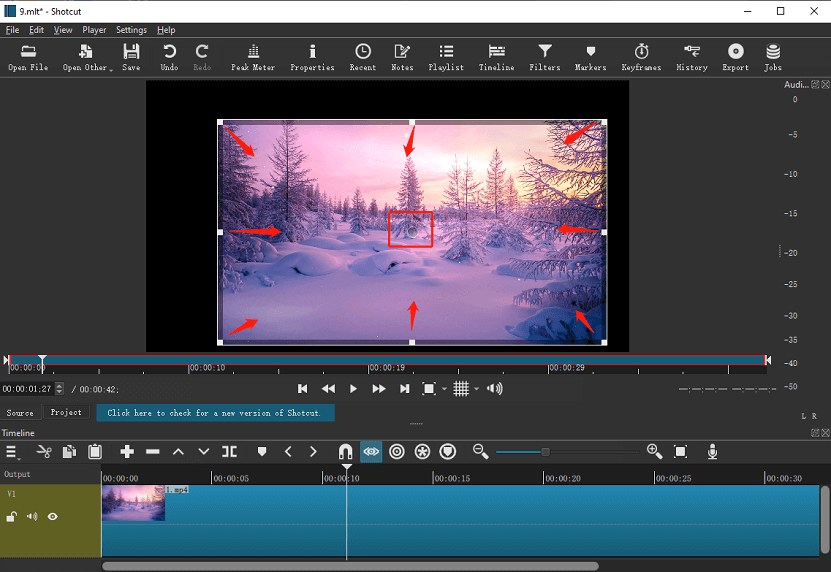The image size is (831, 572).
Task: Click the fast forward button in player
Action: [x=378, y=389]
